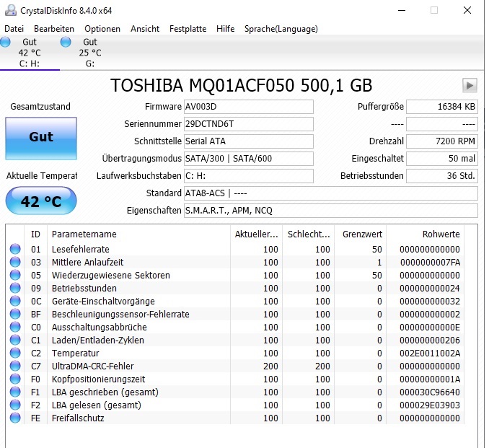
Task: Click the Laufwerksbuchstaben field C: H:
Action: coord(249,176)
